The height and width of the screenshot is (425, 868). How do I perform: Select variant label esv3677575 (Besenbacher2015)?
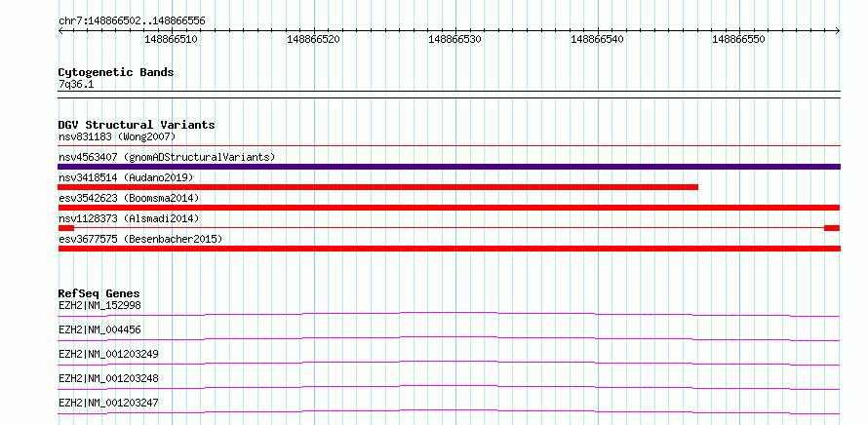[140, 239]
